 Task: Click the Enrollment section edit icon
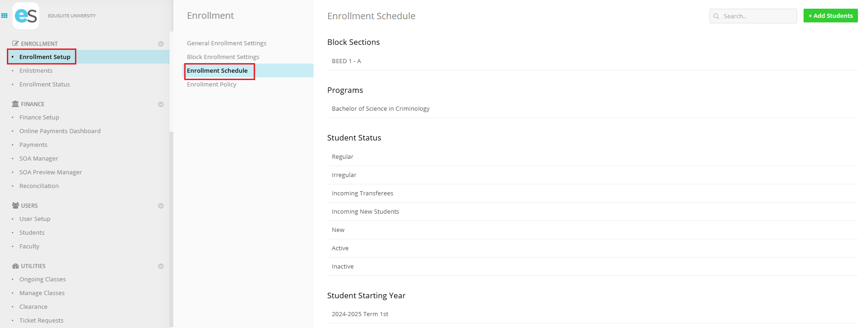15,44
